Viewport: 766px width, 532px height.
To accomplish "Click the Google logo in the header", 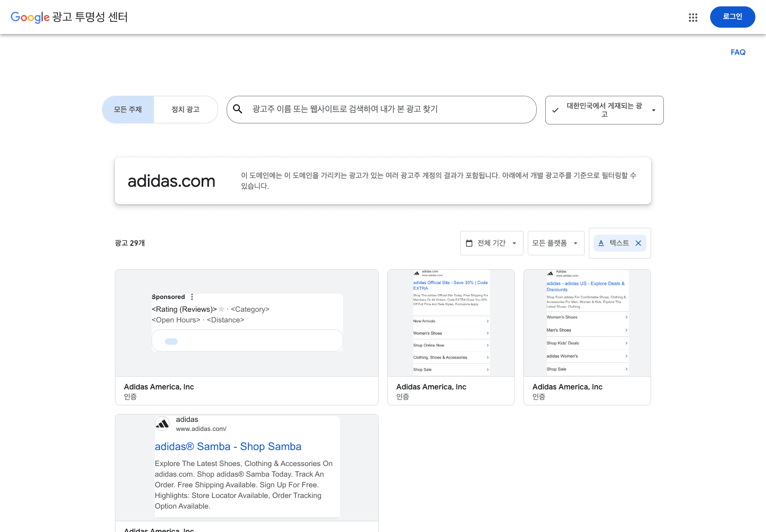I will pos(30,17).
